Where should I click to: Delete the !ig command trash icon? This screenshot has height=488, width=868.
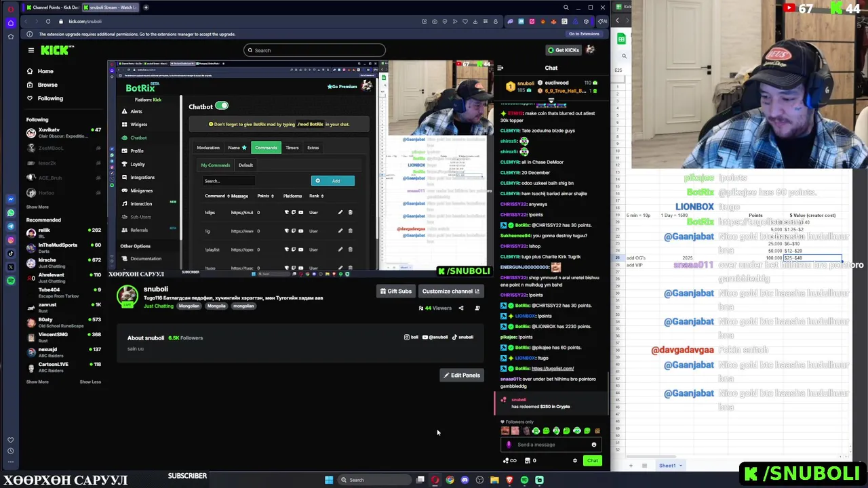[x=350, y=230]
